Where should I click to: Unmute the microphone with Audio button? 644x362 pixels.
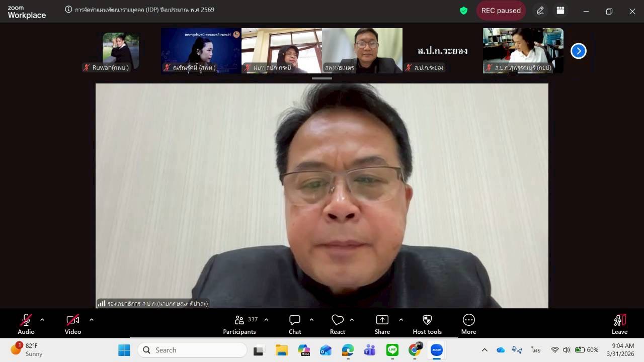26,324
